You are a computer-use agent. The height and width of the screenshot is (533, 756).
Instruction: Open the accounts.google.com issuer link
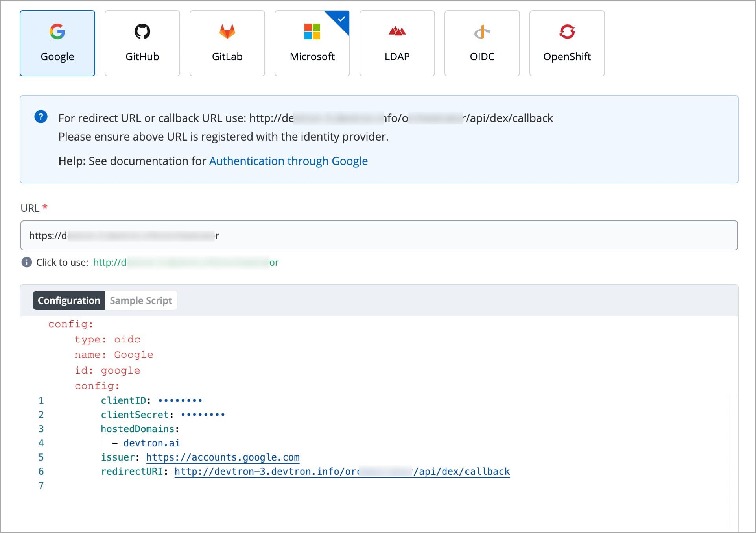(x=223, y=457)
